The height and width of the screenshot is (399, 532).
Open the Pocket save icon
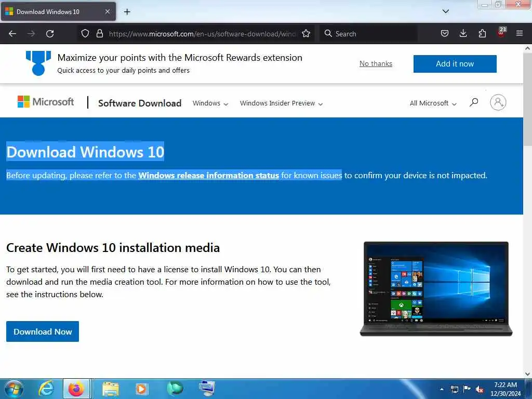[445, 33]
